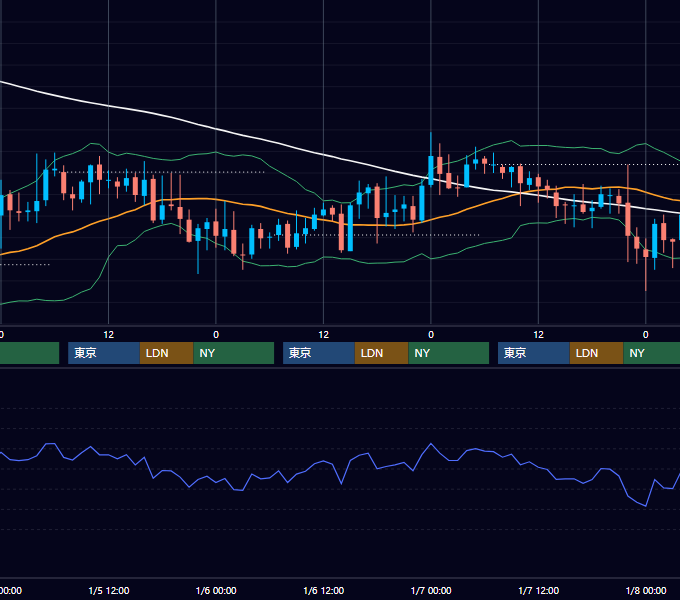Click hour label 12 above 1/7 東京 block

point(538,335)
